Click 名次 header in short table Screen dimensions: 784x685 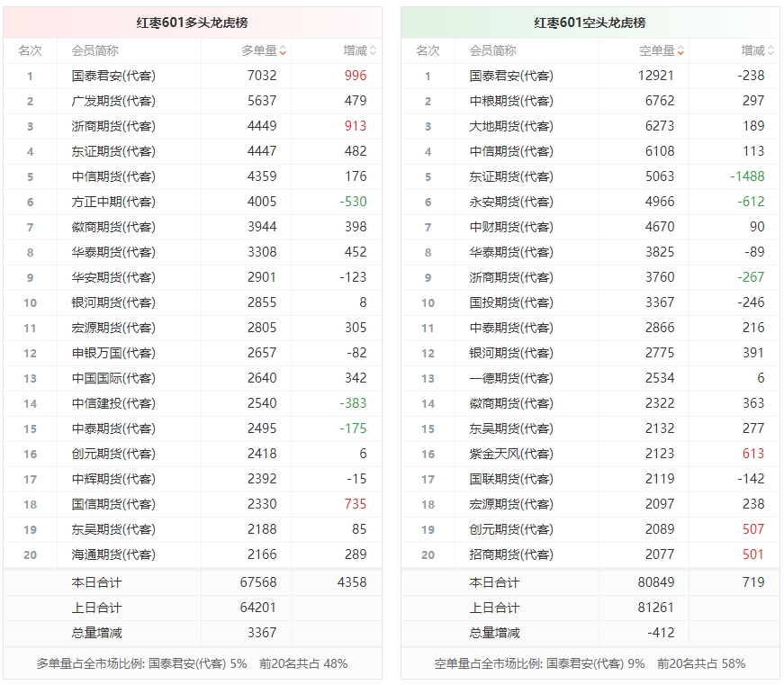point(428,50)
